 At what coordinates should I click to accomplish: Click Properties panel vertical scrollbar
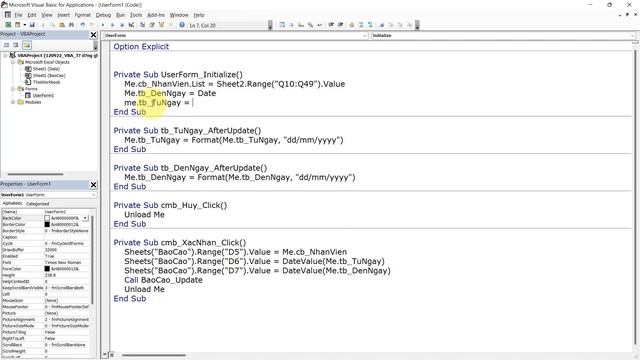tap(92, 260)
